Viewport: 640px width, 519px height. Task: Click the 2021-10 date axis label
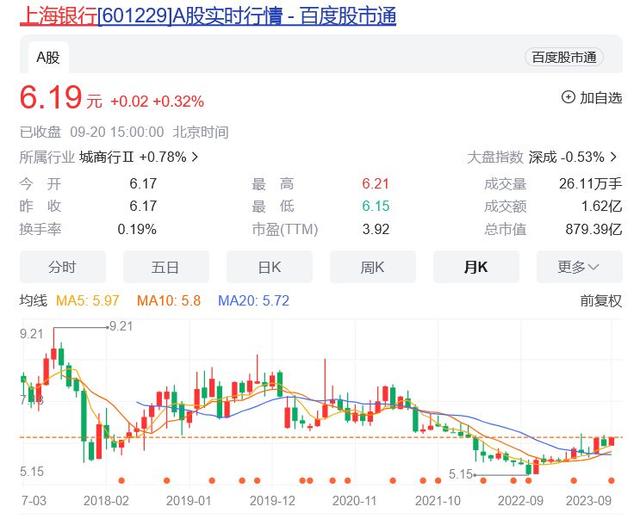coord(438,501)
